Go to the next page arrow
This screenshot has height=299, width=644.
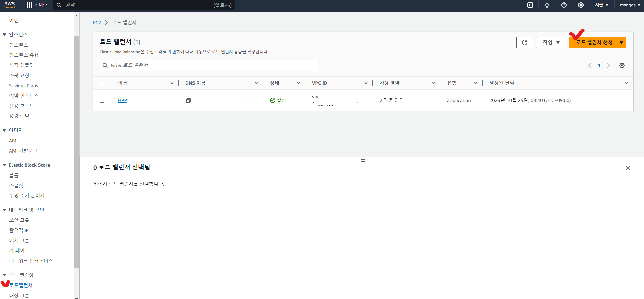[608, 65]
